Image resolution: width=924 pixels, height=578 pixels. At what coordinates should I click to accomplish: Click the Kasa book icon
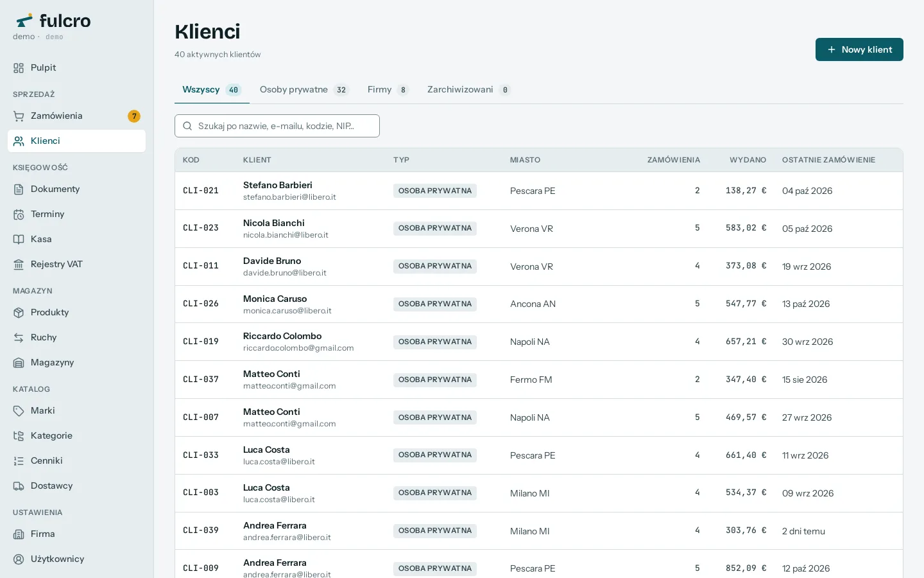[x=19, y=240]
